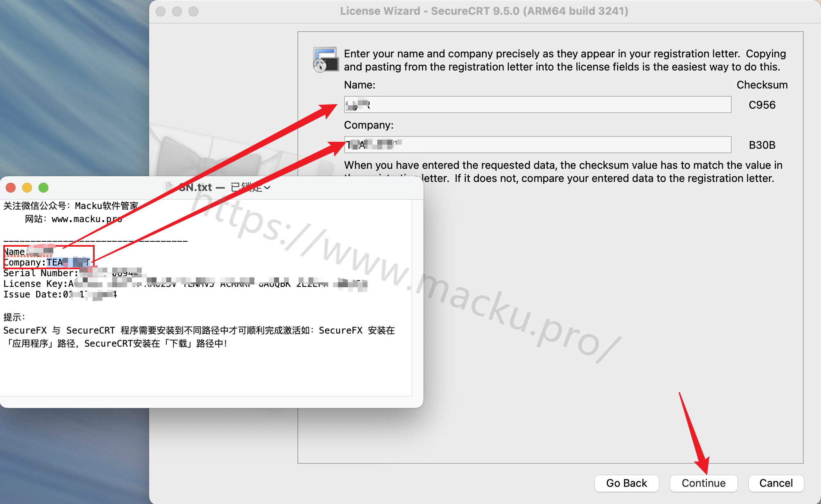Click the License Key line in SN.txt
821x504 pixels.
(x=185, y=284)
